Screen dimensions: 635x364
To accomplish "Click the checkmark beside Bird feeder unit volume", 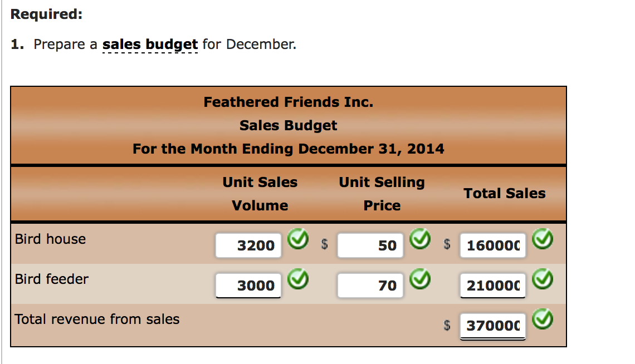I will (x=298, y=279).
